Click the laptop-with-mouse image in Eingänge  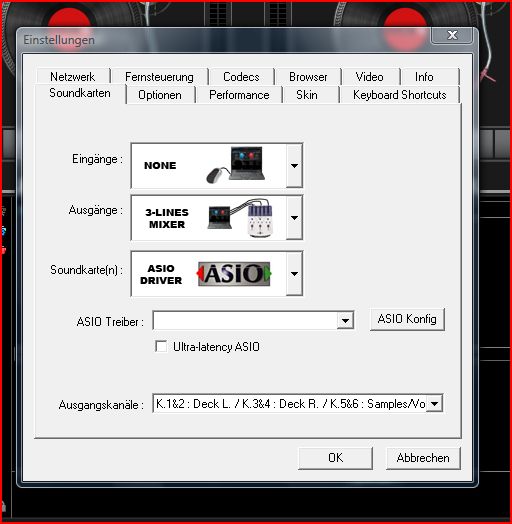[x=236, y=165]
